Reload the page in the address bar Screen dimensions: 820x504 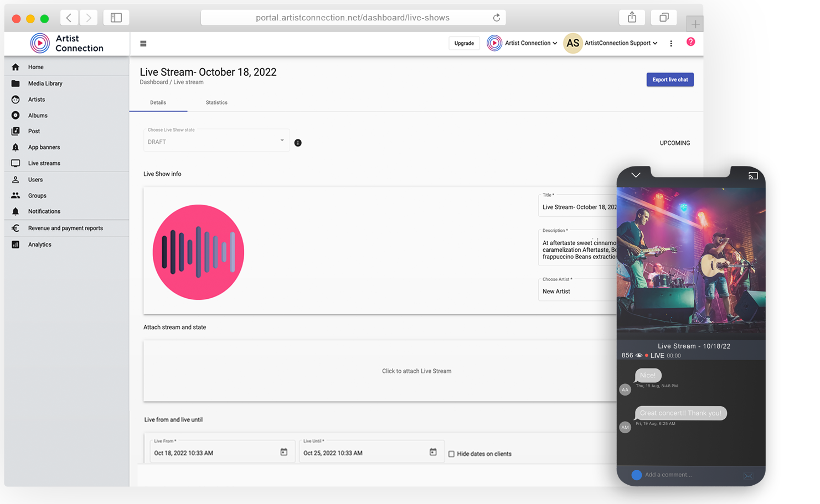click(497, 18)
